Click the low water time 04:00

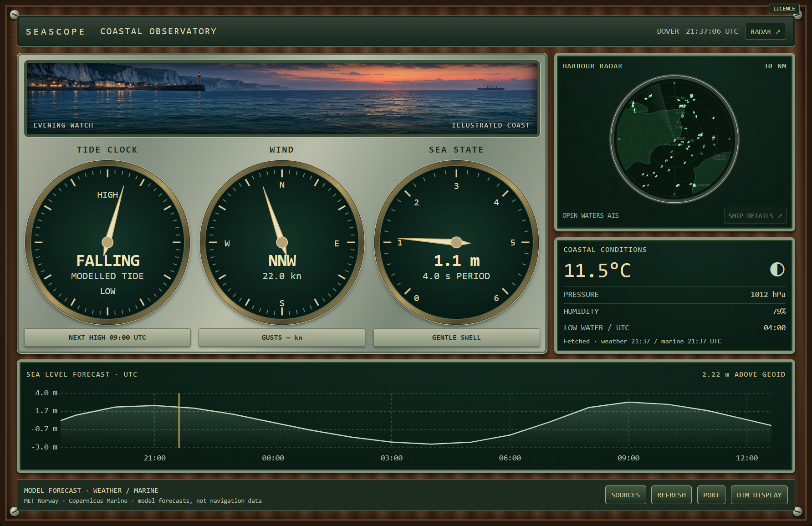click(775, 327)
